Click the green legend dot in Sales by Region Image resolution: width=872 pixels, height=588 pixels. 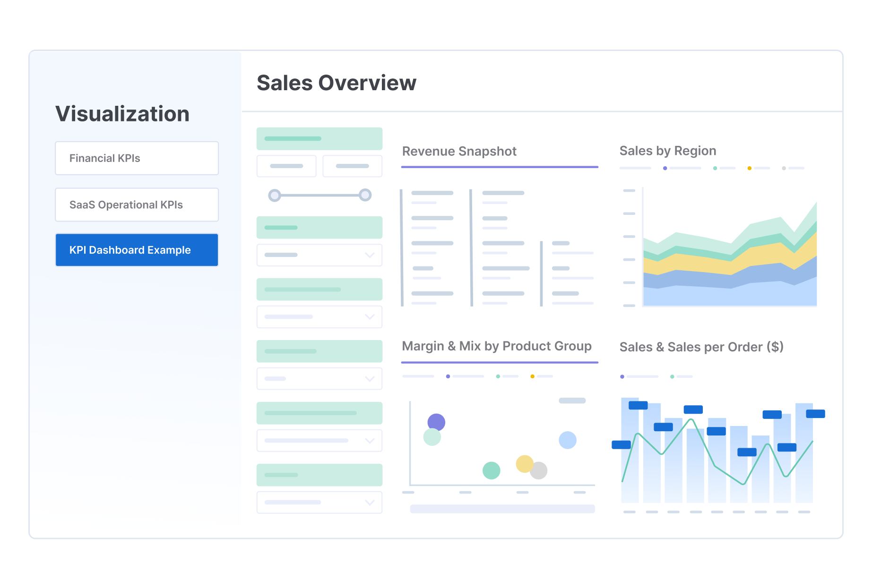(x=715, y=168)
